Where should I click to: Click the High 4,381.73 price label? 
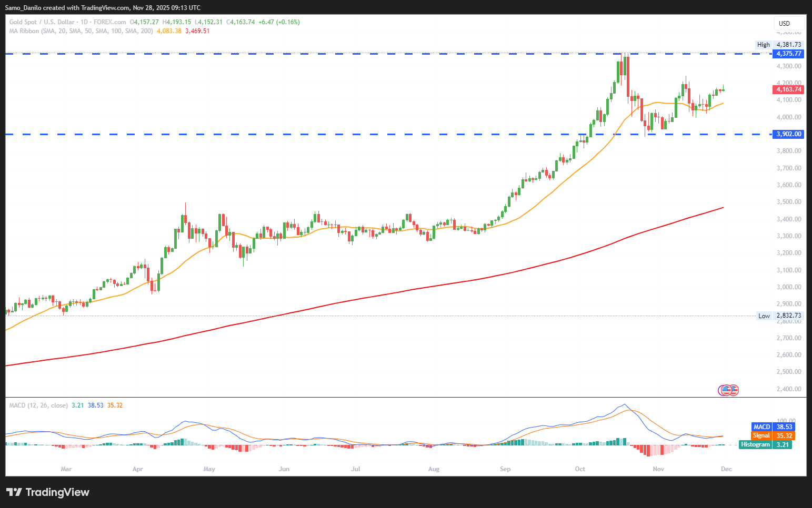coord(779,45)
